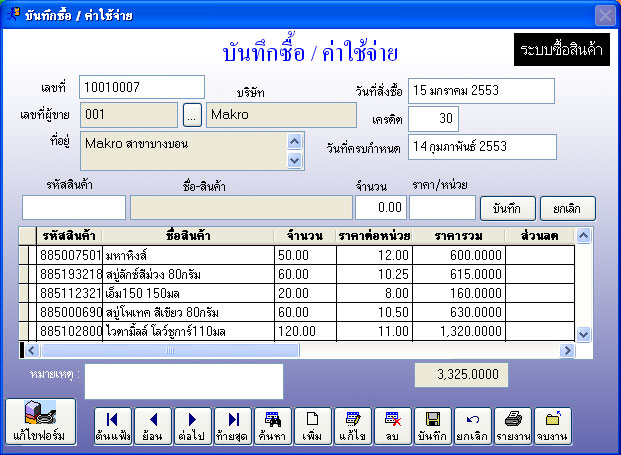Viewport: 621px width, 455px height.
Task: Click the grid's horizontal scroll left arrow
Action: [32, 350]
